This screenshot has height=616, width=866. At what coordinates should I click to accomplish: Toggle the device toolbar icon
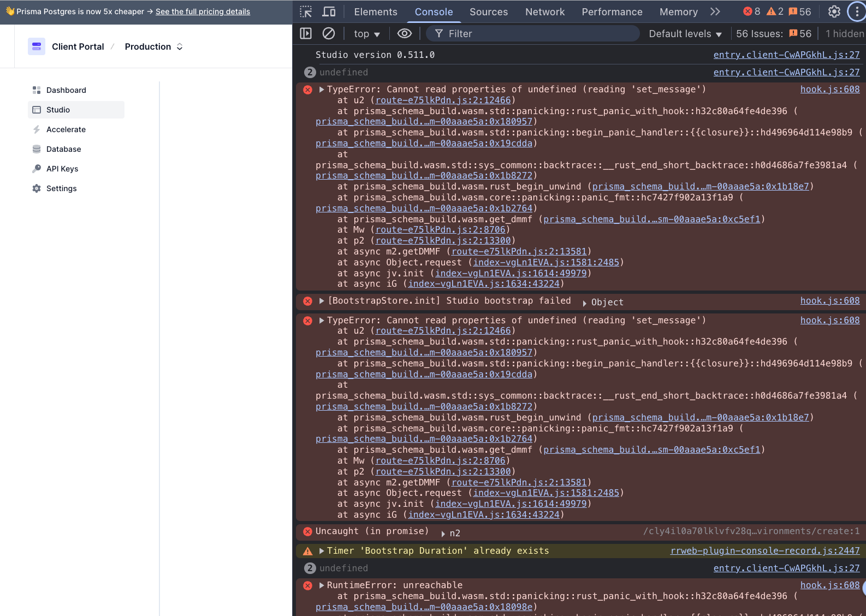(329, 11)
